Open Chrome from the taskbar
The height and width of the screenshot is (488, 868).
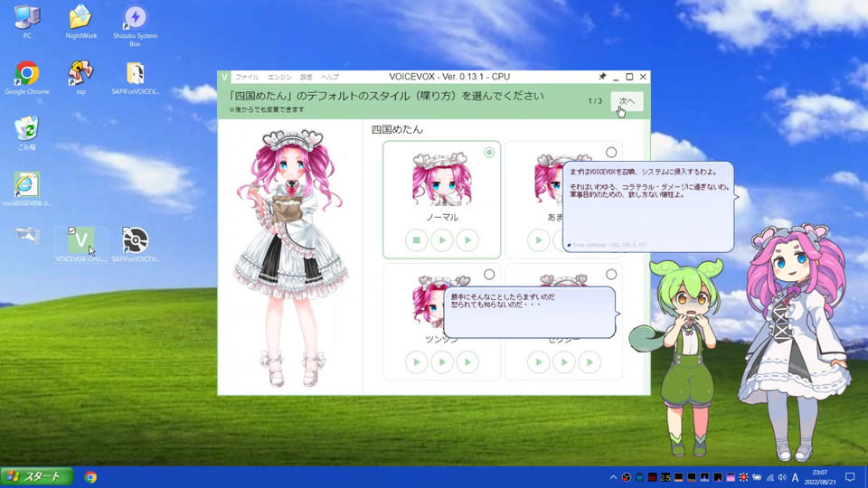(x=90, y=477)
